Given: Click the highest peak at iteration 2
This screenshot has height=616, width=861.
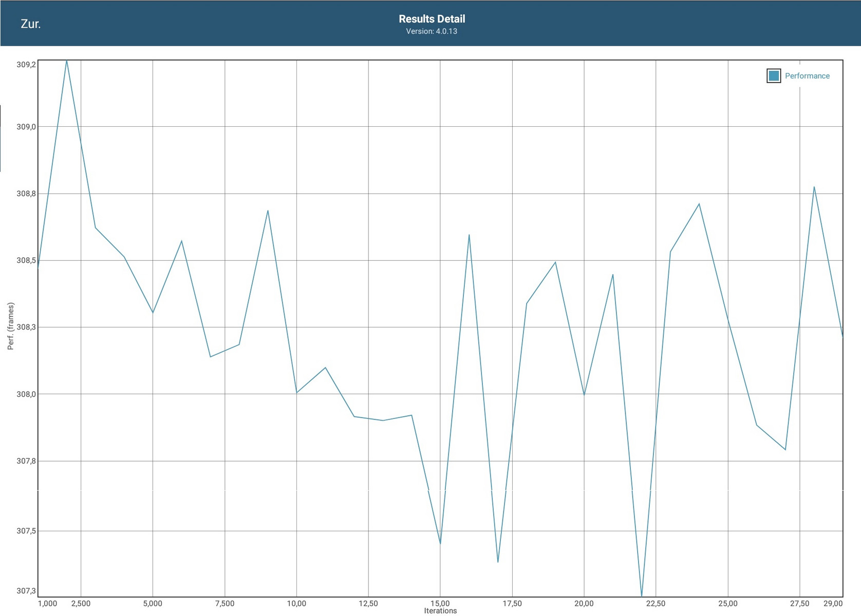Looking at the screenshot, I should tap(67, 61).
